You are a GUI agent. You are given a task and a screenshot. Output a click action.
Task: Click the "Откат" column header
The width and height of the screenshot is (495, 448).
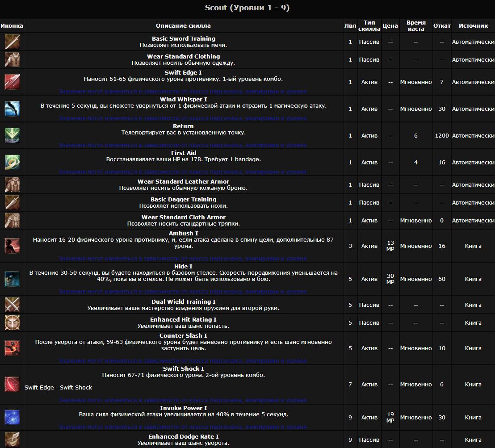(x=441, y=26)
